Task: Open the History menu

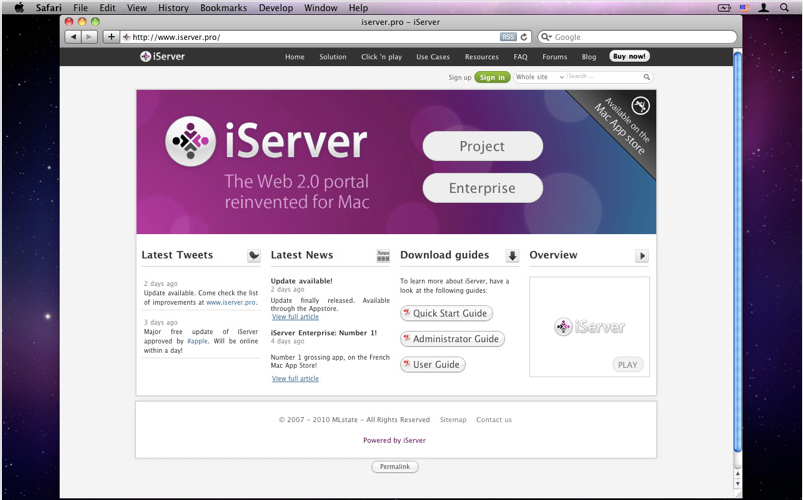Action: [173, 8]
